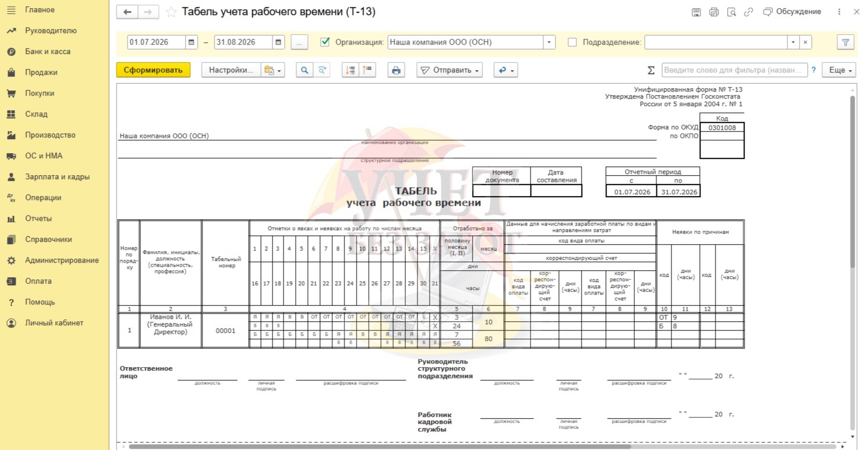Open the Еще menu
Image resolution: width=868 pixels, height=450 pixels.
[x=840, y=70]
